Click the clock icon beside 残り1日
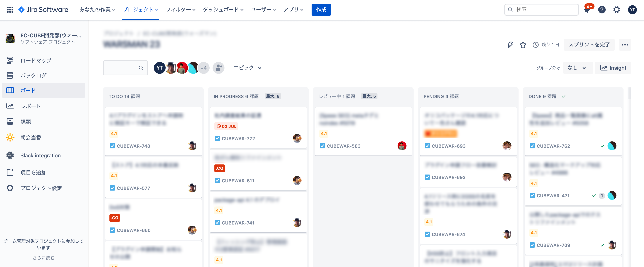The height and width of the screenshot is (267, 644). click(x=535, y=45)
